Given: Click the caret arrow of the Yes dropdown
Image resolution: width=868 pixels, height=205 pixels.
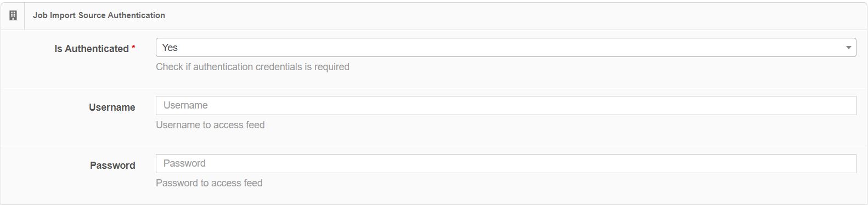Looking at the screenshot, I should pyautogui.click(x=848, y=48).
